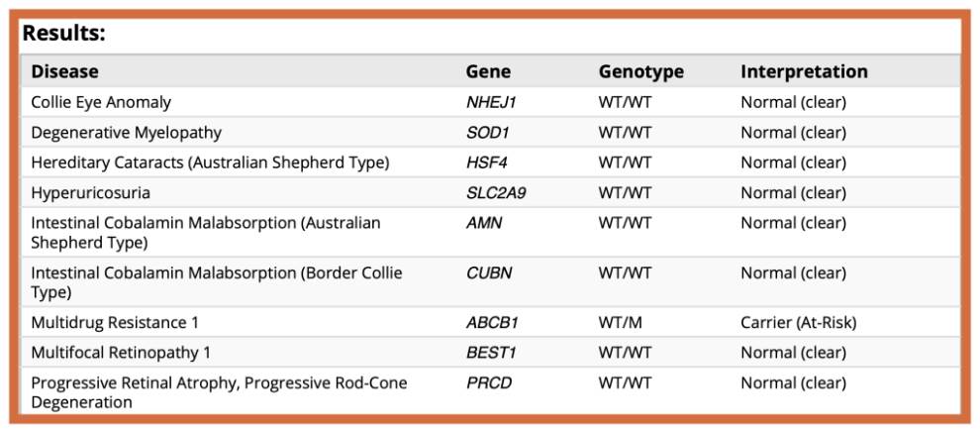Click the HSF4 gene cell
The image size is (980, 433).
[486, 162]
